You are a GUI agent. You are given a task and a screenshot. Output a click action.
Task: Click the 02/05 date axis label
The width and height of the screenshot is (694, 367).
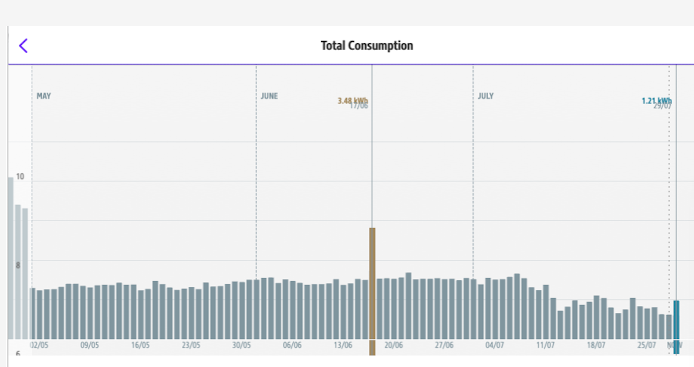[39, 345]
